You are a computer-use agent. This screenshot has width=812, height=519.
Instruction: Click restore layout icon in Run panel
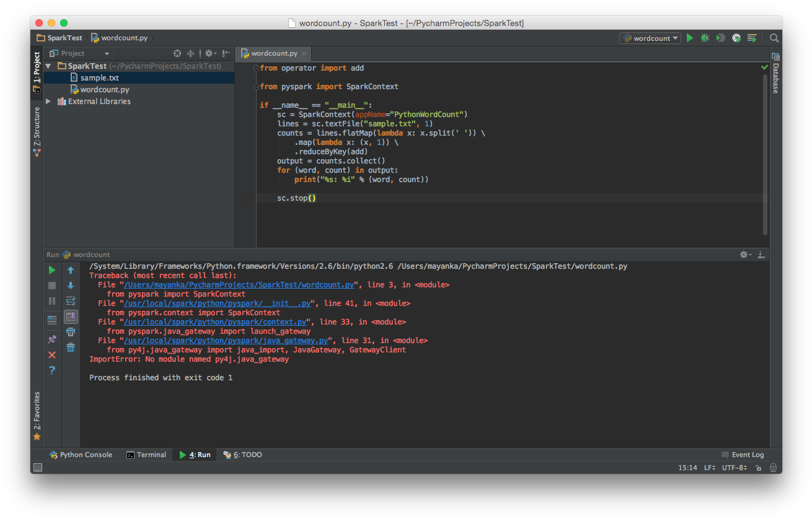pyautogui.click(x=52, y=320)
